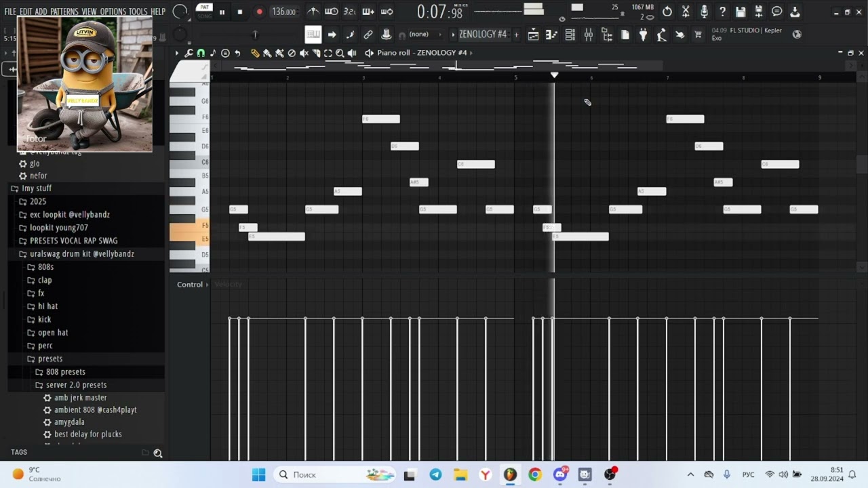Toggle typing keyboard to piano
The width and height of the screenshot is (868, 488).
tap(313, 35)
